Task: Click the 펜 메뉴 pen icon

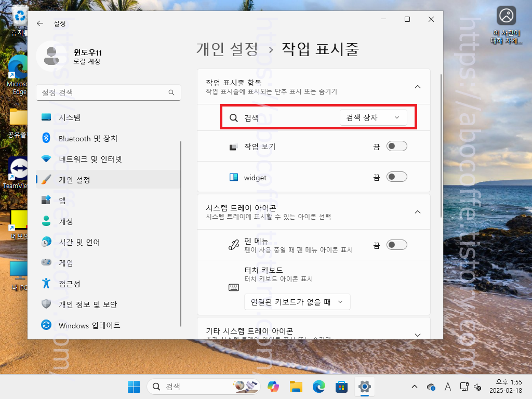Action: pyautogui.click(x=233, y=245)
